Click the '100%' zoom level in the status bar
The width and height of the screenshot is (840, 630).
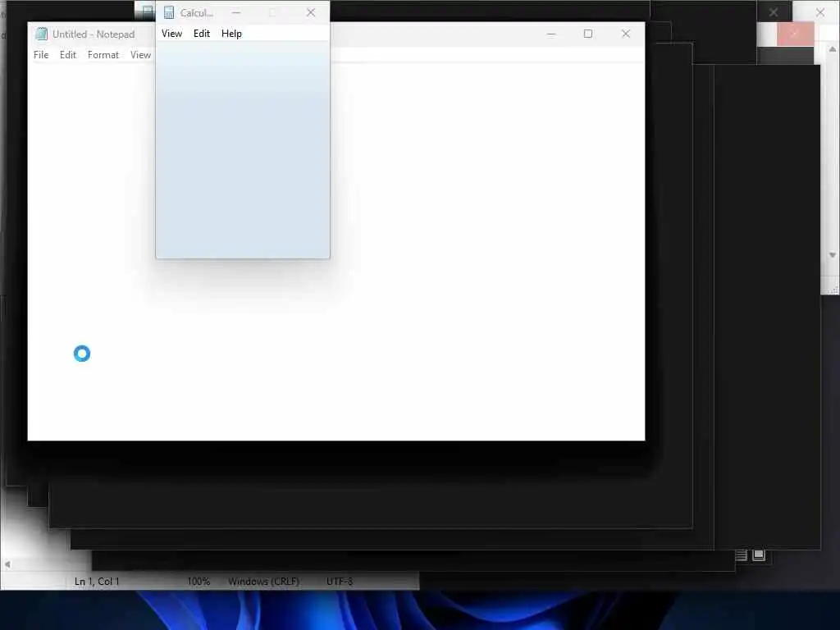tap(199, 582)
